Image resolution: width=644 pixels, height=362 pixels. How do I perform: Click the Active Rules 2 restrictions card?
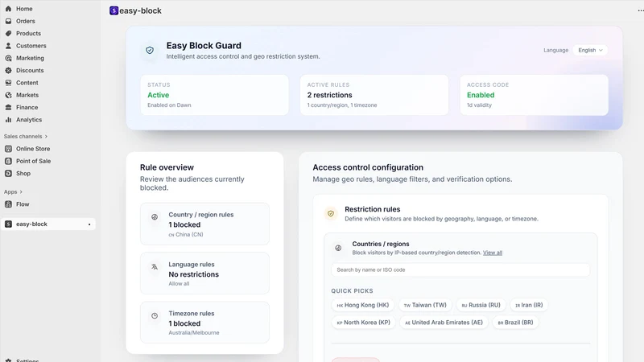(x=374, y=95)
